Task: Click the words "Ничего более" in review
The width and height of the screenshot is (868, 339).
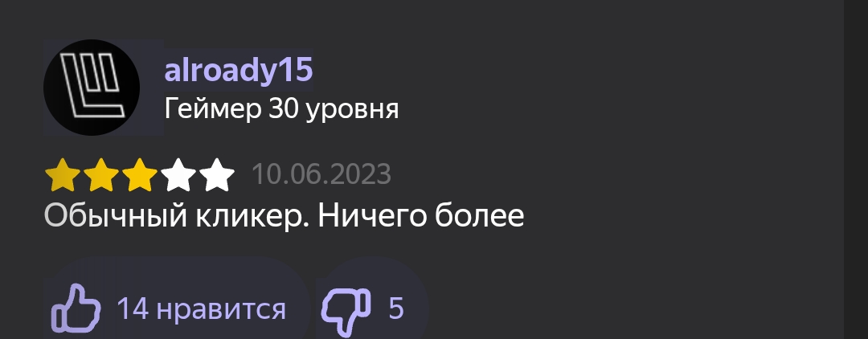Action: pyautogui.click(x=420, y=215)
